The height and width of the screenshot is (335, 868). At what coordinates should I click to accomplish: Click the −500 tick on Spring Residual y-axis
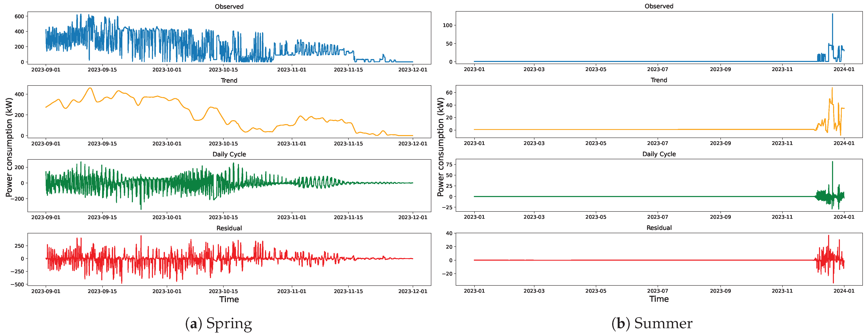point(17,284)
